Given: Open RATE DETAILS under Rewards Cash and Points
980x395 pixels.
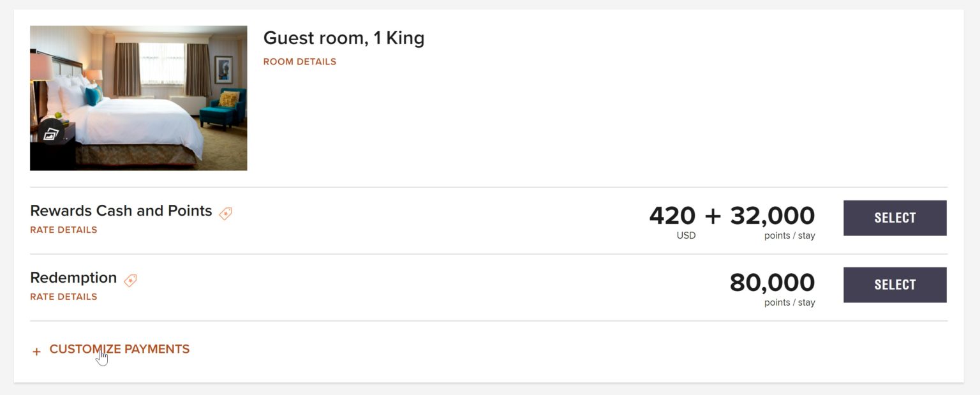Looking at the screenshot, I should click(63, 230).
